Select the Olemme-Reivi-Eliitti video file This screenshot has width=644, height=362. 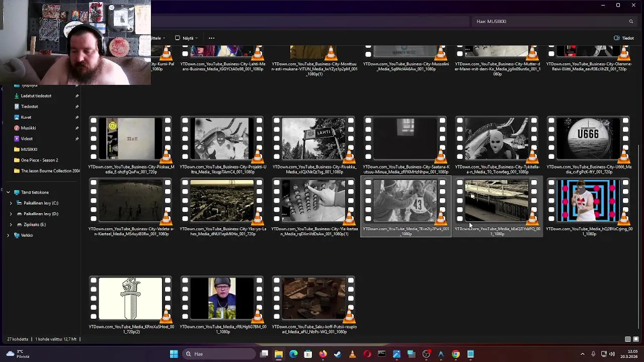(589, 59)
